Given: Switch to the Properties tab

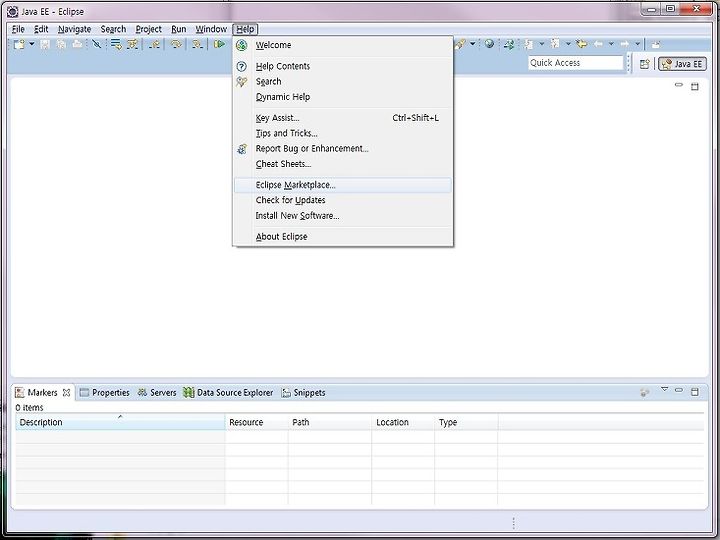Looking at the screenshot, I should pos(105,393).
